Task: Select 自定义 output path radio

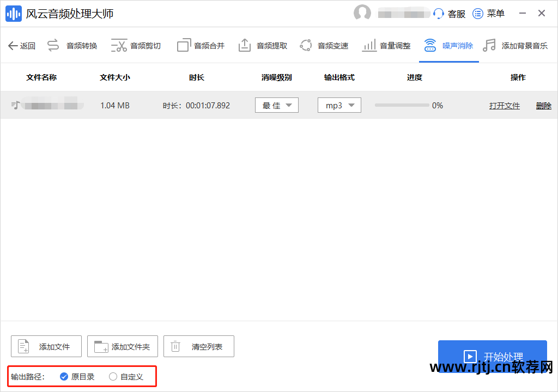Action: (x=113, y=376)
